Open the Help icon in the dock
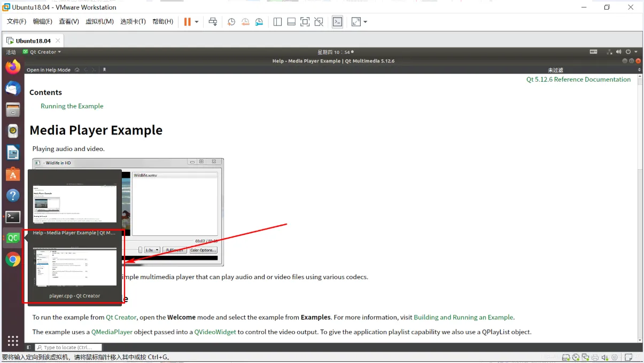 click(x=13, y=195)
